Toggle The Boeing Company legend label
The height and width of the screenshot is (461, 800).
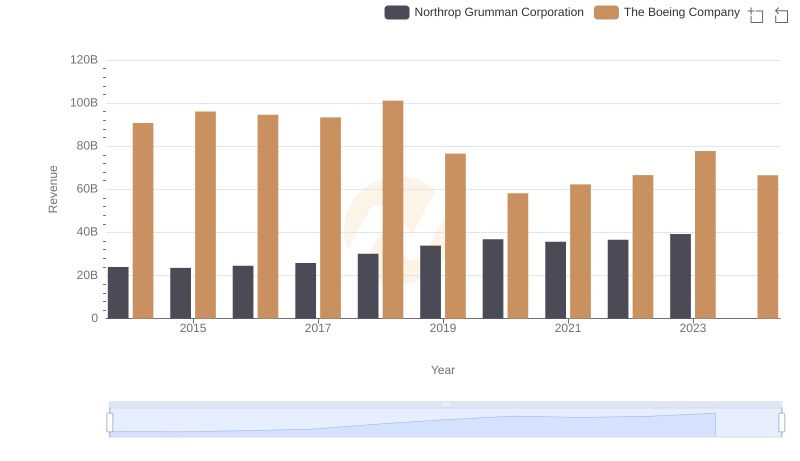click(682, 12)
